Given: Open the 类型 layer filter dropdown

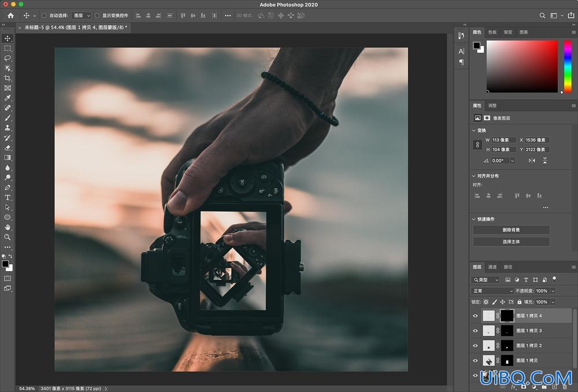Looking at the screenshot, I should (x=486, y=280).
